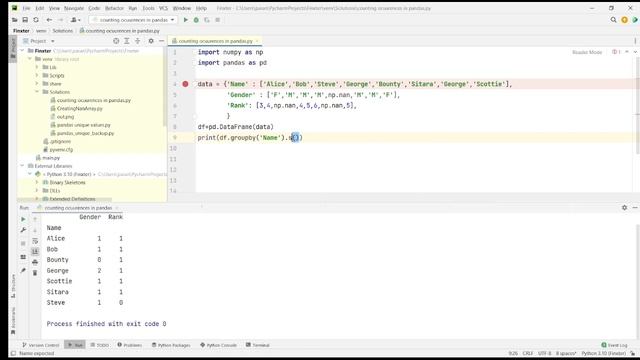640x360 pixels.
Task: Click the Stop icon in the main toolbar
Action: tap(218, 20)
